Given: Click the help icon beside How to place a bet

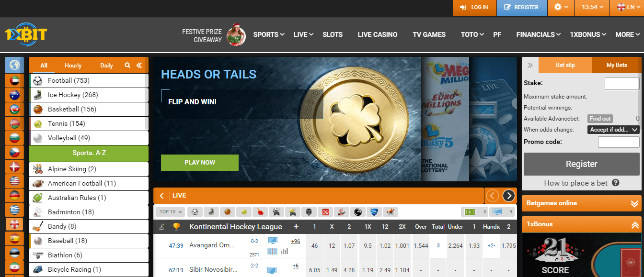Looking at the screenshot, I should point(616,183).
